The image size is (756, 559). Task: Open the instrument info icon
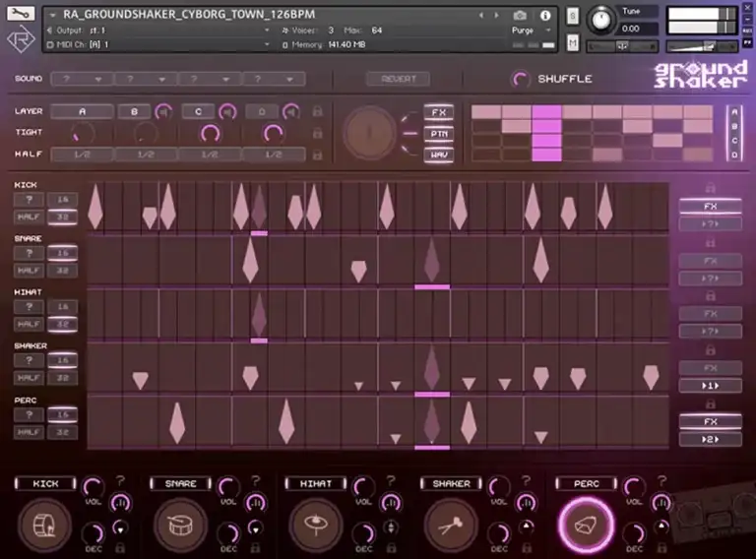pos(545,16)
